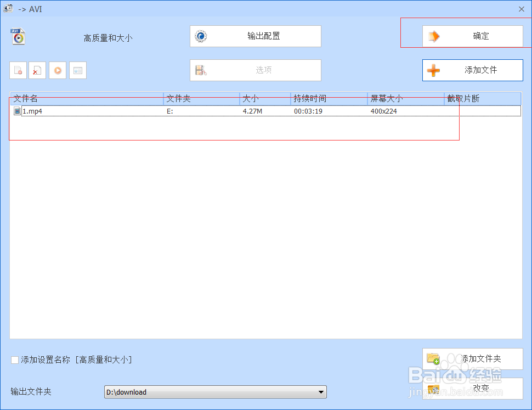
Task: Click the plus icon on 添加文件 button
Action: [433, 70]
